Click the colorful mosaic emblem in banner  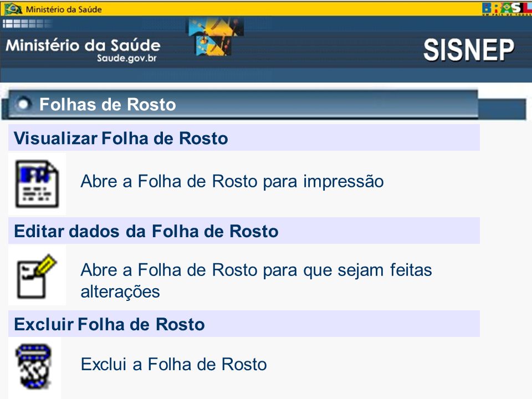[216, 37]
